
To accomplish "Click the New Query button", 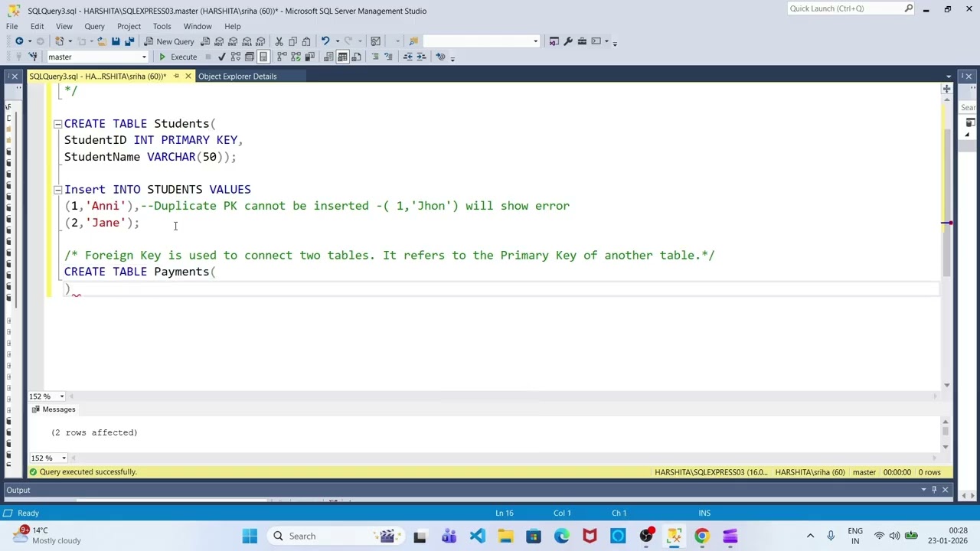I will pos(169,41).
